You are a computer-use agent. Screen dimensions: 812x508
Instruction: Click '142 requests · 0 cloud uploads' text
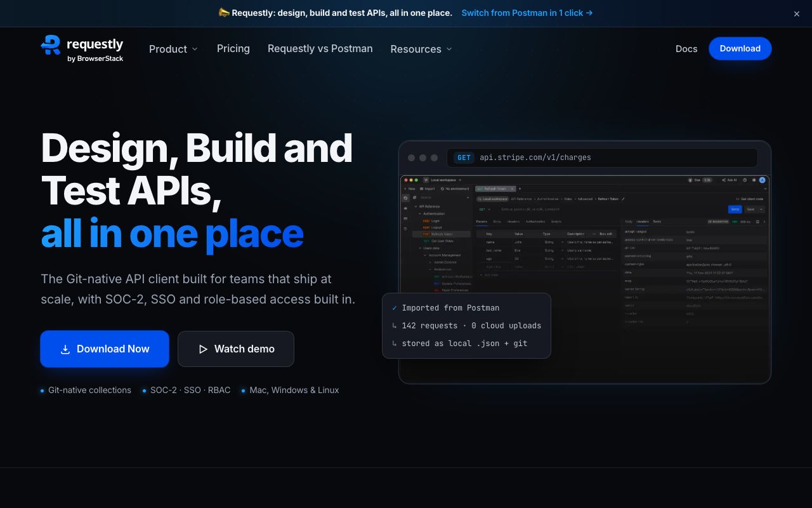tap(471, 326)
